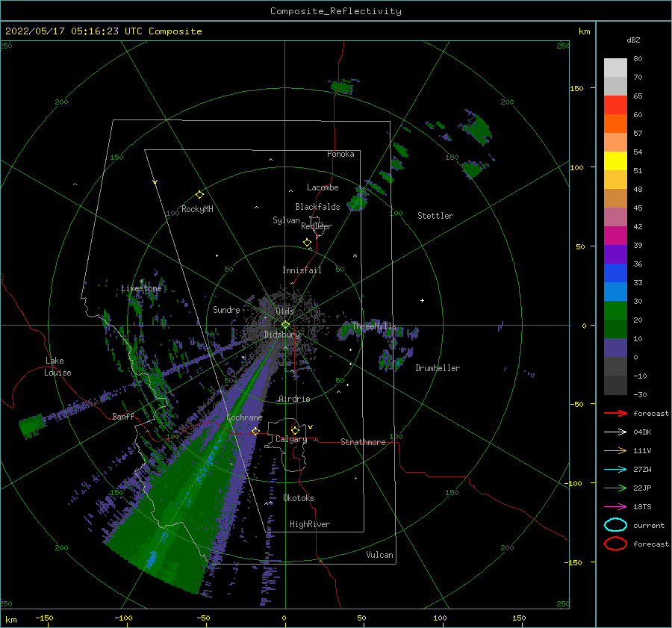Click the Airdrie label

294,399
